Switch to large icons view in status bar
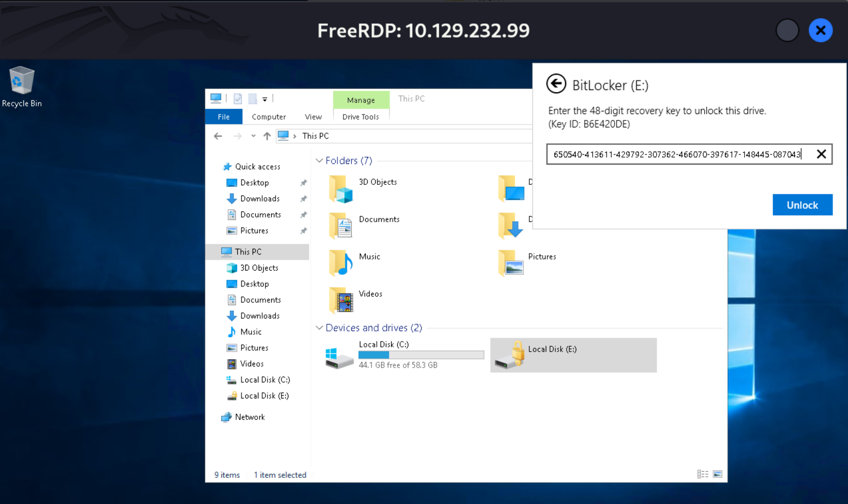Screen dimensions: 848x504 click(x=717, y=474)
